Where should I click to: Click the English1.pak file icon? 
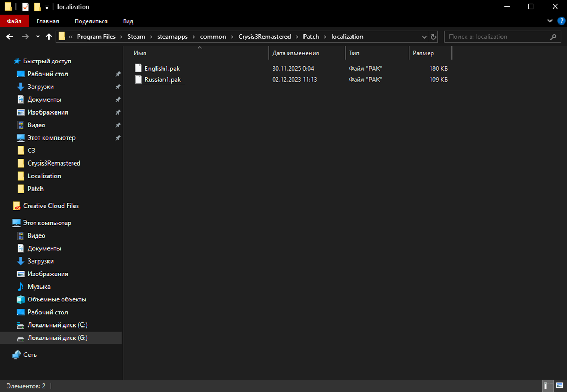138,68
